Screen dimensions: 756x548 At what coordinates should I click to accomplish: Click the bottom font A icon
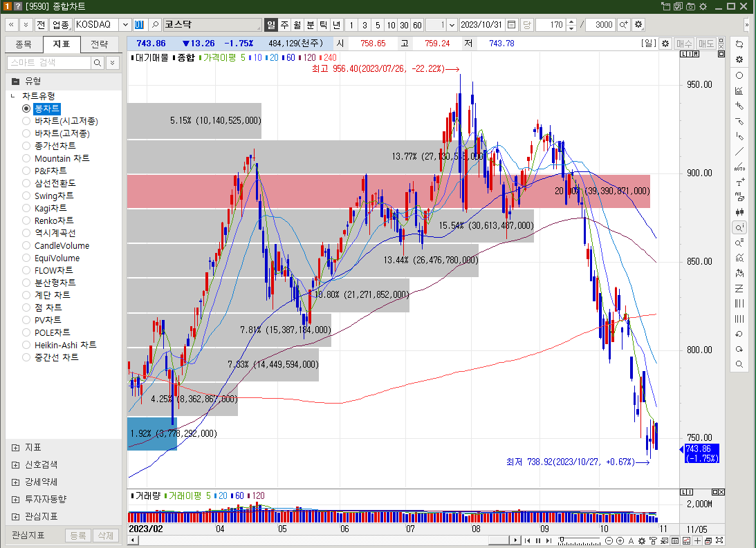tap(631, 541)
